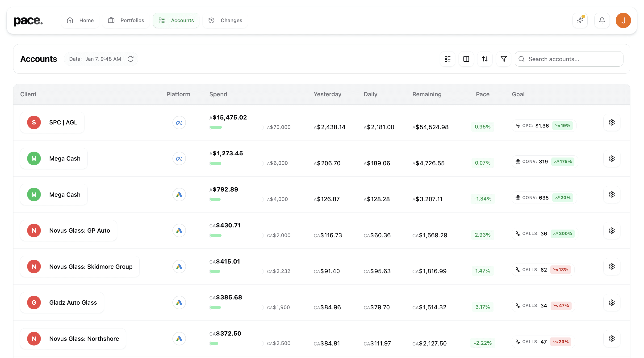The width and height of the screenshot is (644, 358).
Task: Toggle the columns view layout
Action: tap(466, 59)
